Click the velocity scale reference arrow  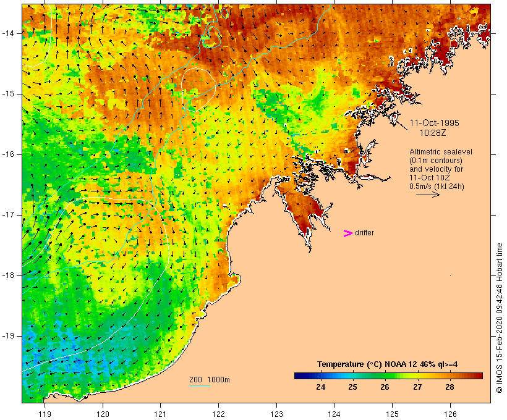pyautogui.click(x=428, y=195)
